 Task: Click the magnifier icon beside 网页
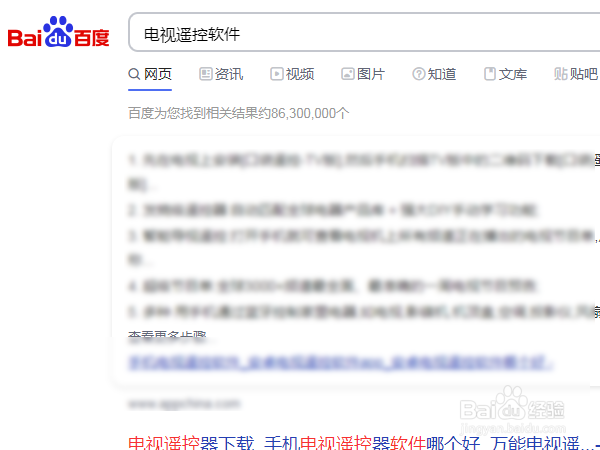(x=134, y=74)
